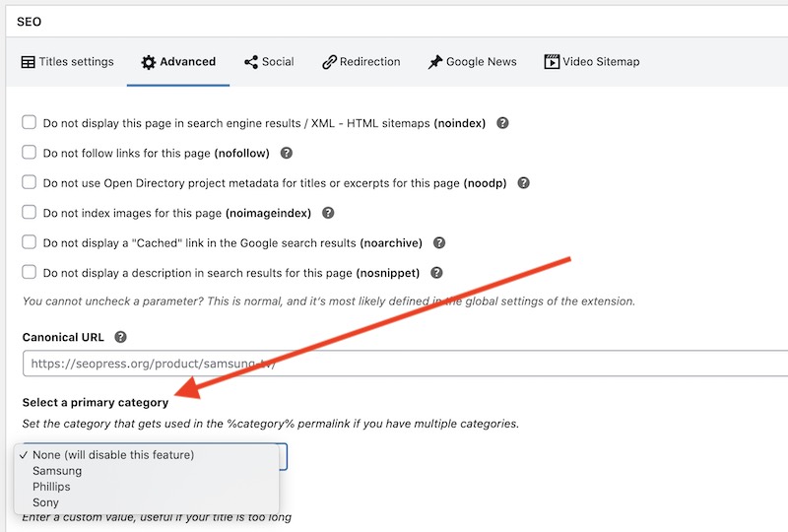Open the Titles settings tab
This screenshot has width=788, height=532.
[x=67, y=62]
